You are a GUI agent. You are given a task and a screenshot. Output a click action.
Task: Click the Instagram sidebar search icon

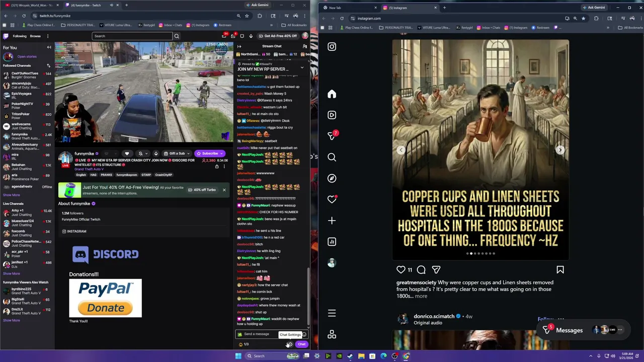[x=332, y=157]
